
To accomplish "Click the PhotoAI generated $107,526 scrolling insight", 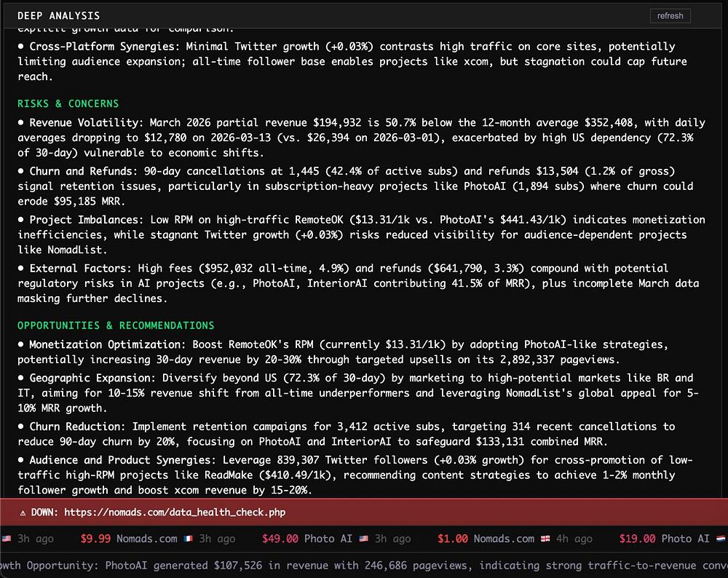I will point(364,566).
